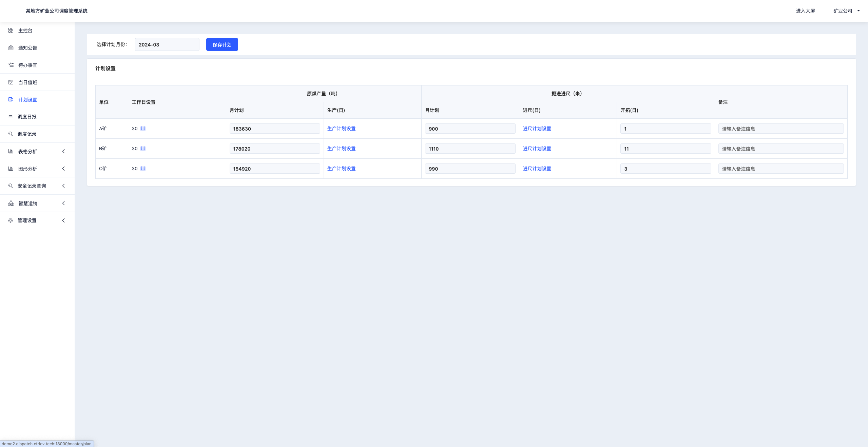The height and width of the screenshot is (447, 868).
Task: Click the 计划设置 sidebar icon
Action: coord(11,99)
